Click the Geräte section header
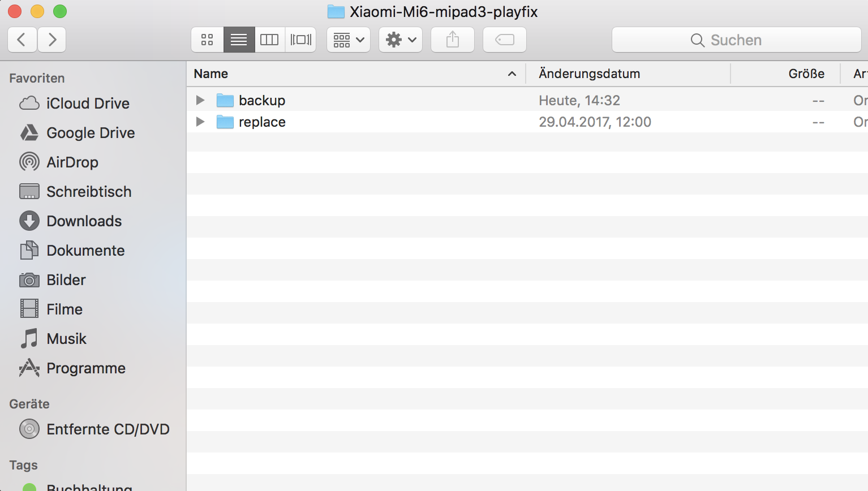Screen dimensions: 868x491 [x=29, y=404]
